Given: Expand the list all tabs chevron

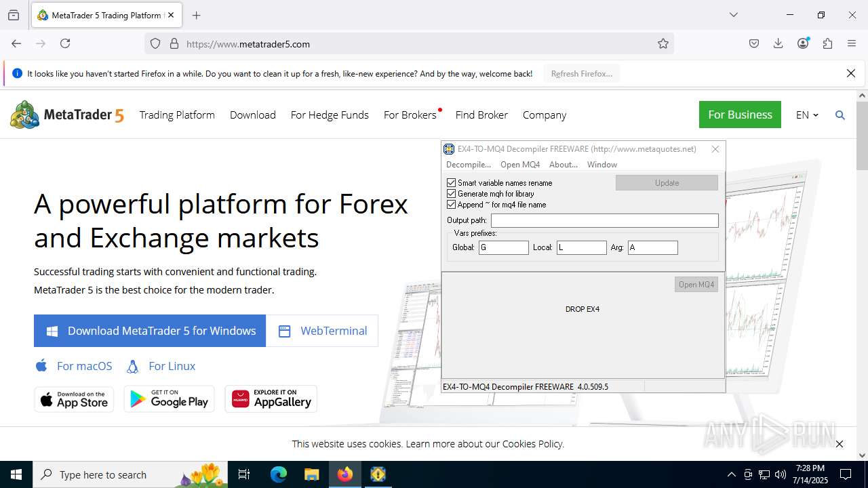Looking at the screenshot, I should tap(733, 15).
